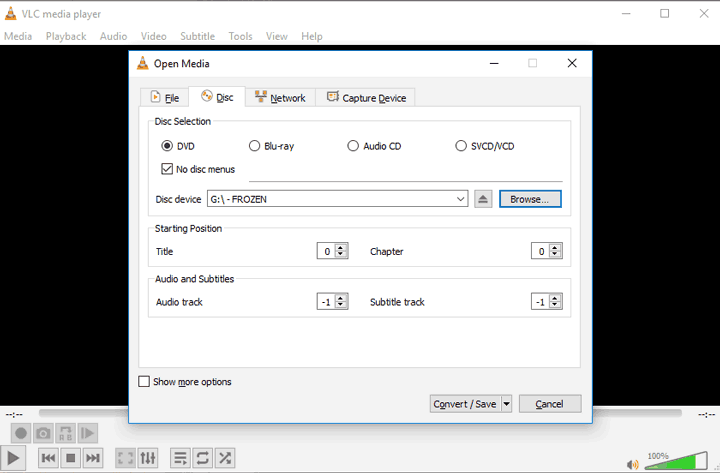720x473 pixels.
Task: Click the playback seek bar
Action: click(360, 414)
